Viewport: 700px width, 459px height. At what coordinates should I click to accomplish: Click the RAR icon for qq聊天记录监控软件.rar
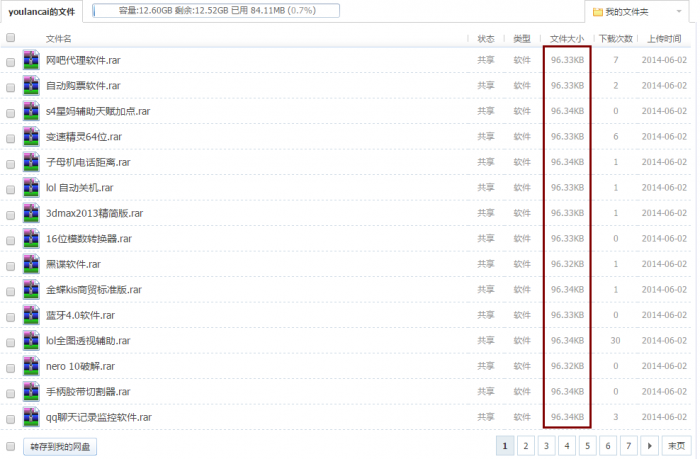(x=31, y=417)
